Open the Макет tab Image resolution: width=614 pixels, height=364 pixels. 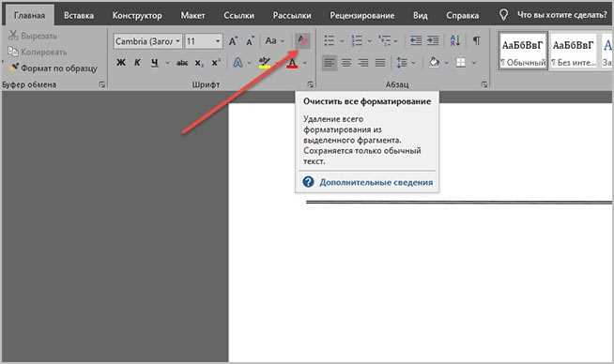pyautogui.click(x=192, y=15)
